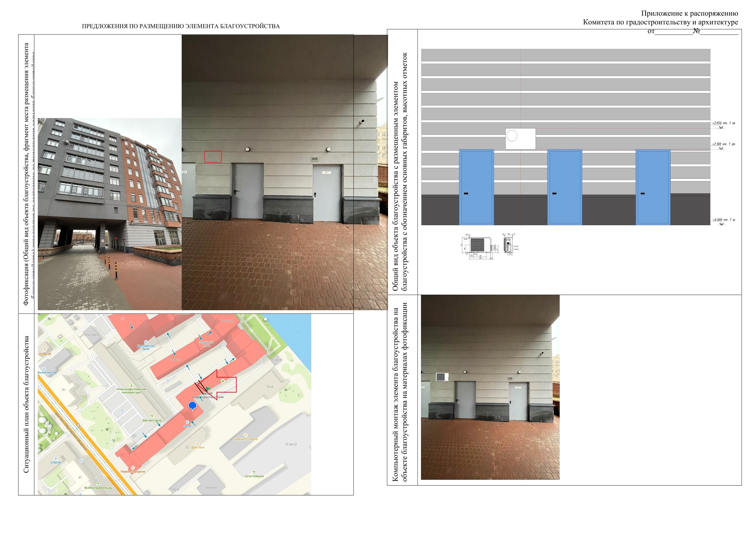Image resolution: width=756 pixels, height=535 pixels.
Task: Click the blank number field after №
Action: click(719, 32)
